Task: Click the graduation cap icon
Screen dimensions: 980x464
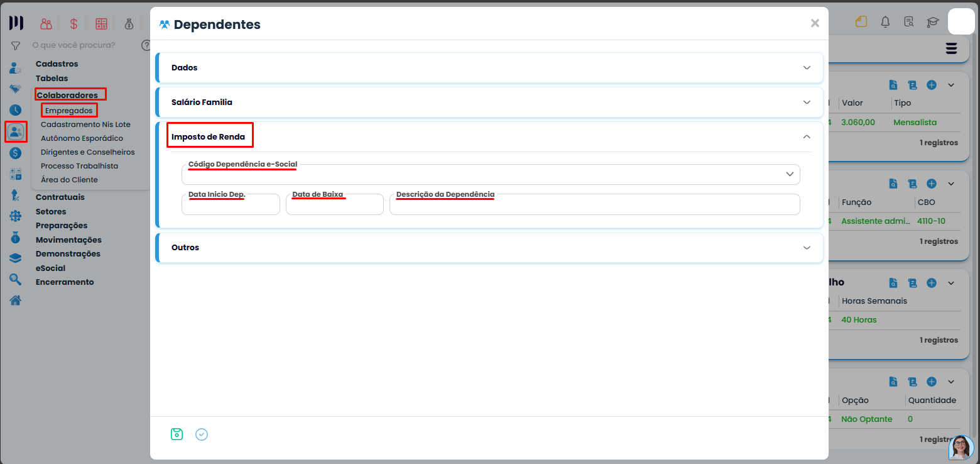Action: click(932, 22)
